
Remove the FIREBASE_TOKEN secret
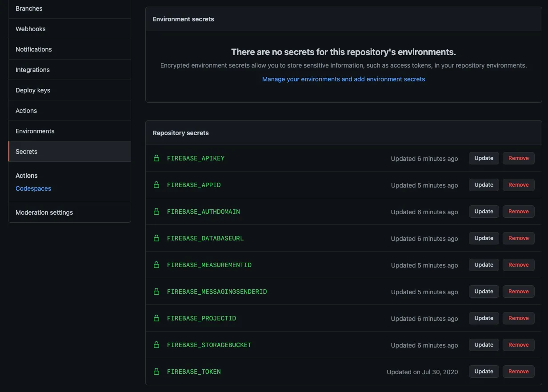click(x=518, y=372)
